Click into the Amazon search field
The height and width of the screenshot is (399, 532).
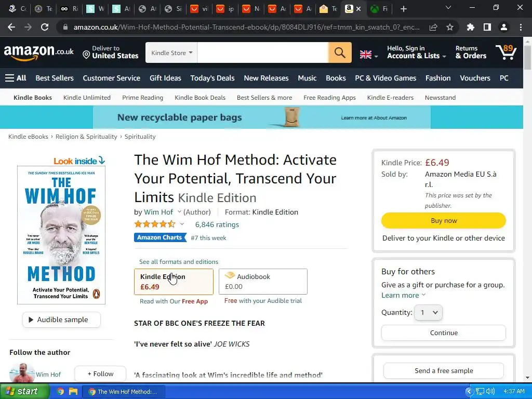pos(262,52)
